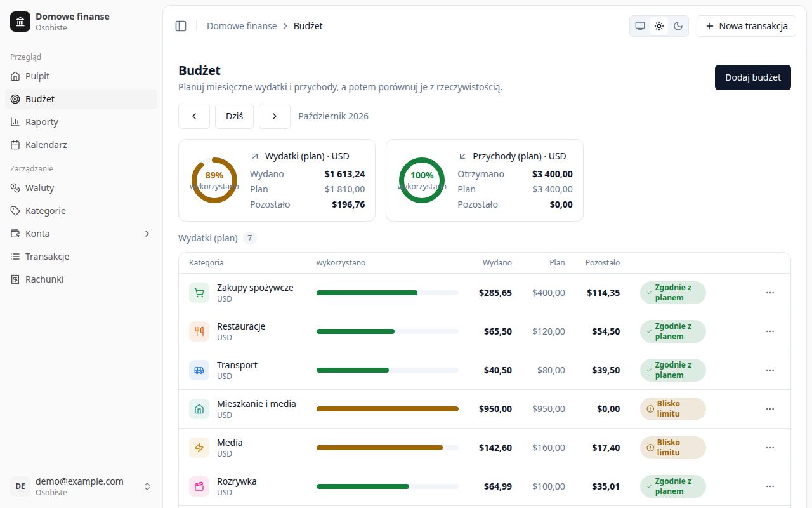Click the 89% expenses donut chart
812x508 pixels.
(x=214, y=180)
